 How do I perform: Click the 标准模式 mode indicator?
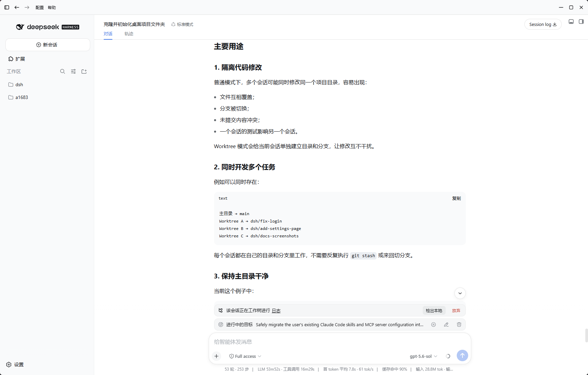pos(182,24)
